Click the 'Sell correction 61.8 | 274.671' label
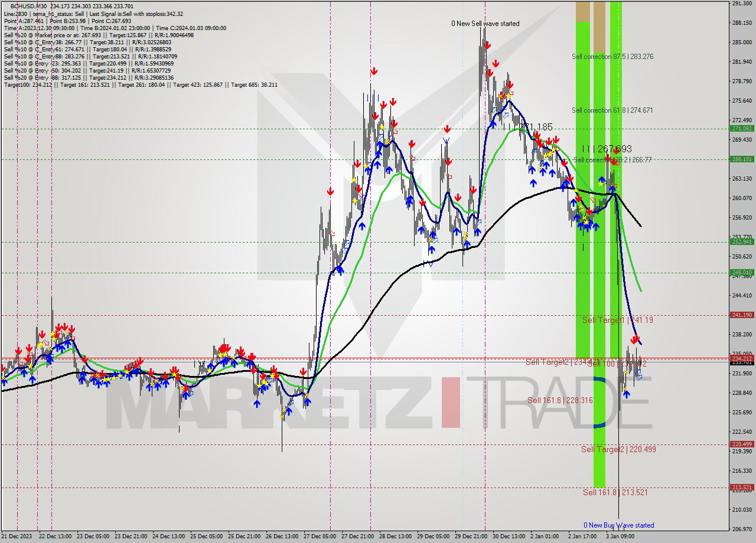The height and width of the screenshot is (543, 756). [612, 110]
